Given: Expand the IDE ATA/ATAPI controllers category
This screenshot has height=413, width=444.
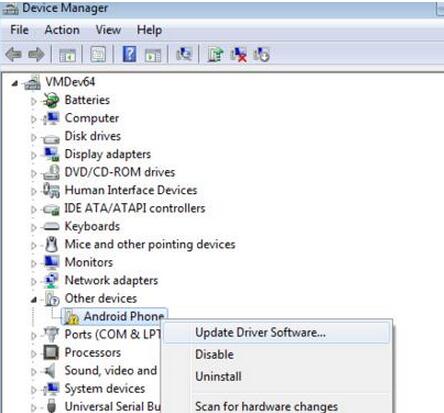Looking at the screenshot, I should click(34, 209).
